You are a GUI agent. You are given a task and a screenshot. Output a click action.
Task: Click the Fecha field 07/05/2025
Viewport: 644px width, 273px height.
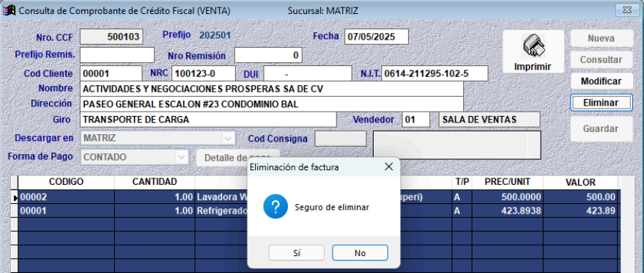(377, 37)
